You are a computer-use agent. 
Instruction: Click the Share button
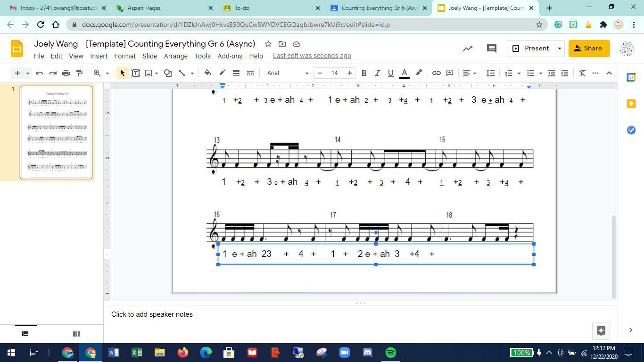pos(588,48)
